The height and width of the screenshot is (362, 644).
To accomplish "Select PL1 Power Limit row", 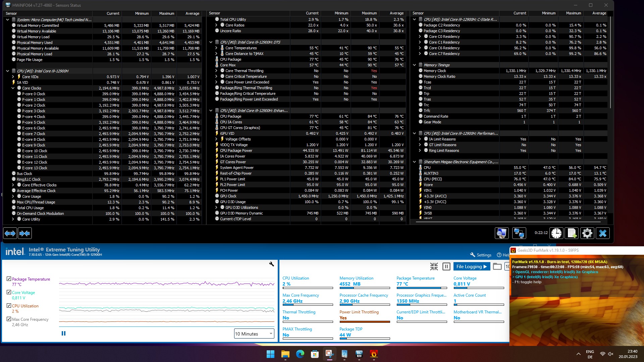I will (x=310, y=179).
